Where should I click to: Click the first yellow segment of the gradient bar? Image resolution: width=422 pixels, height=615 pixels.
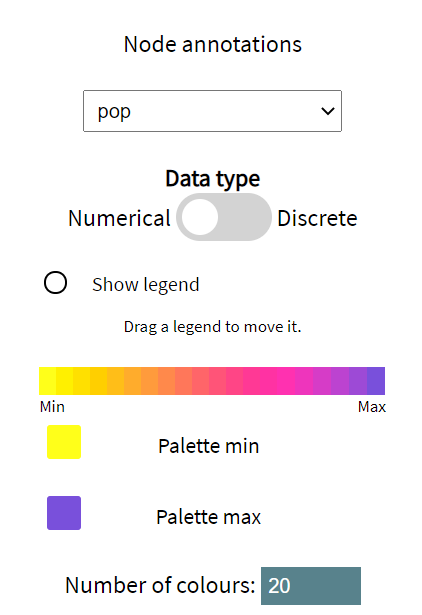47,381
